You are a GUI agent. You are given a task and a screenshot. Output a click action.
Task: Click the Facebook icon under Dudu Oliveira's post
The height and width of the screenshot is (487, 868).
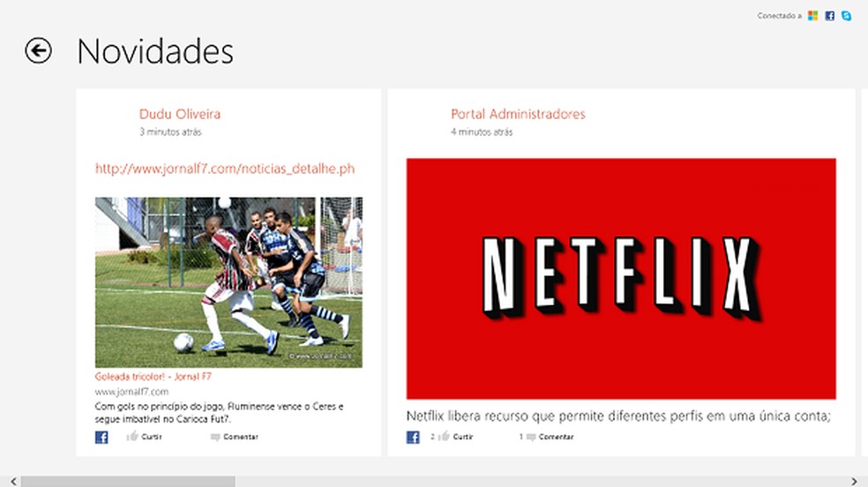point(101,438)
